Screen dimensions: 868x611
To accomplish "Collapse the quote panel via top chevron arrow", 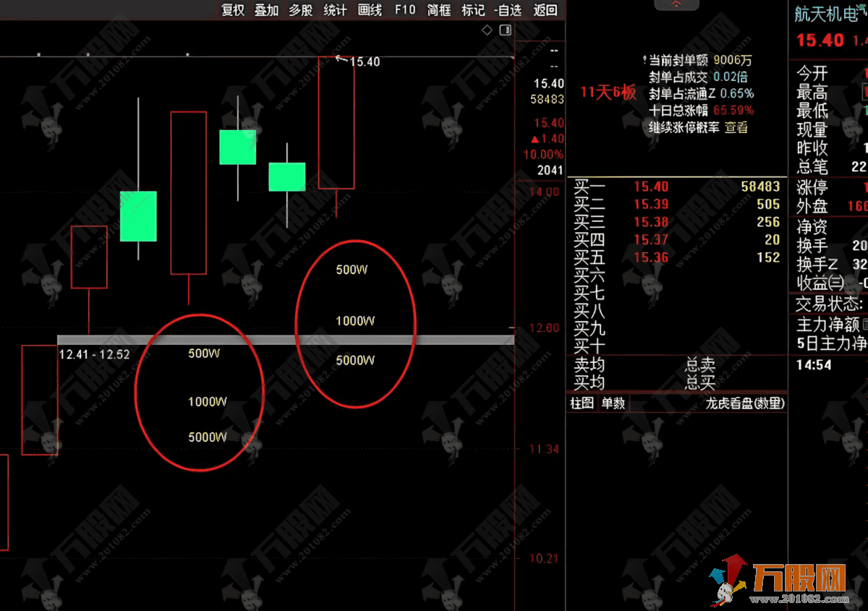I will tap(677, 4).
